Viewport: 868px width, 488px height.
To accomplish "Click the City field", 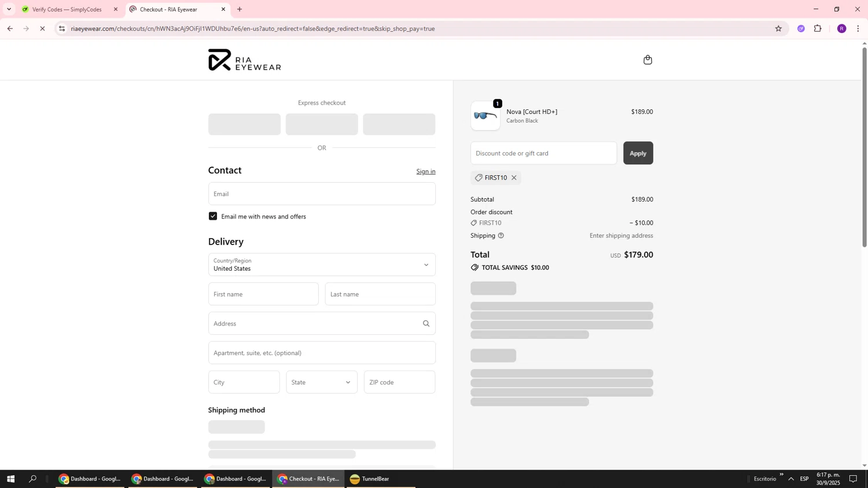I will pos(244,382).
